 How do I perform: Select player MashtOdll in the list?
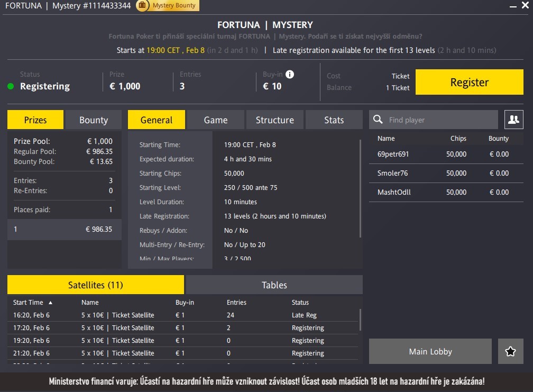(x=446, y=192)
